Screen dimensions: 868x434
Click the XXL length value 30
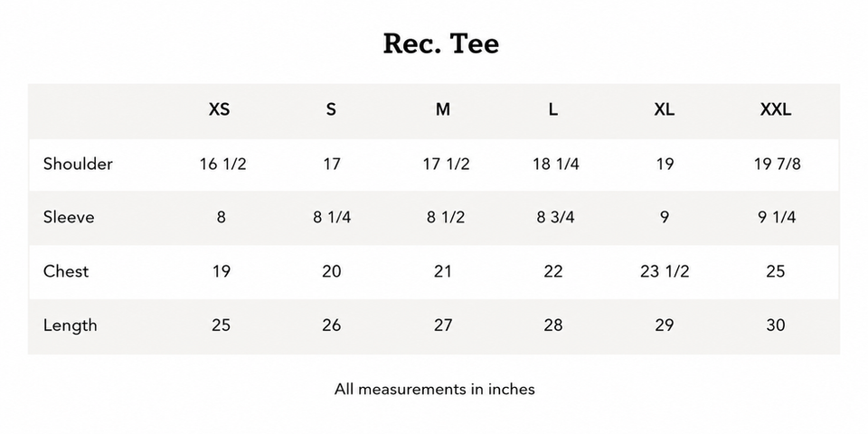click(x=776, y=325)
